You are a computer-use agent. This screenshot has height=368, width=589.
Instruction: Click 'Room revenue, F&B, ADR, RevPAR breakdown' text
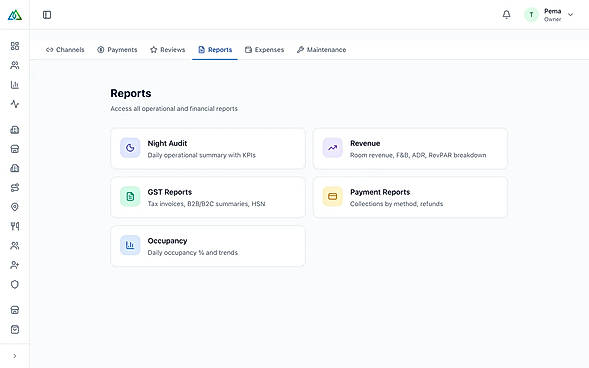point(418,155)
